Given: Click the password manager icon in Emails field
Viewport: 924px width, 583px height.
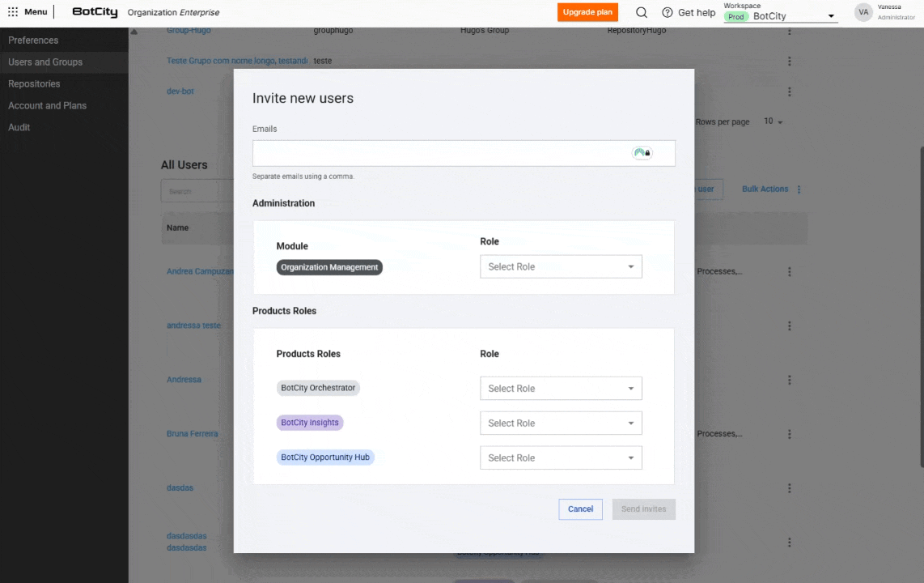Looking at the screenshot, I should coord(643,152).
